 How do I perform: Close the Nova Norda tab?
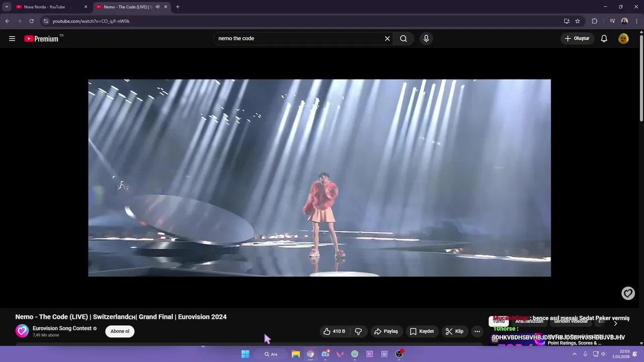pyautogui.click(x=86, y=7)
